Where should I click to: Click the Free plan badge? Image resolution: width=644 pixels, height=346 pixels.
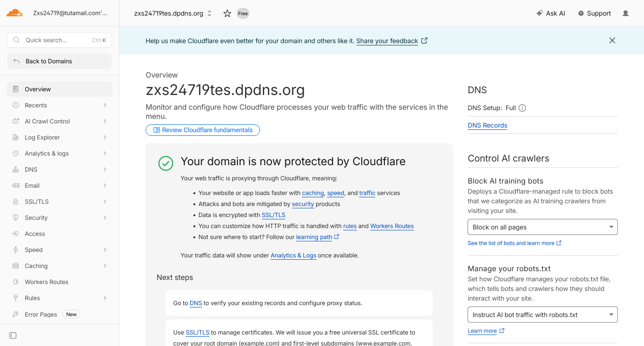point(243,13)
